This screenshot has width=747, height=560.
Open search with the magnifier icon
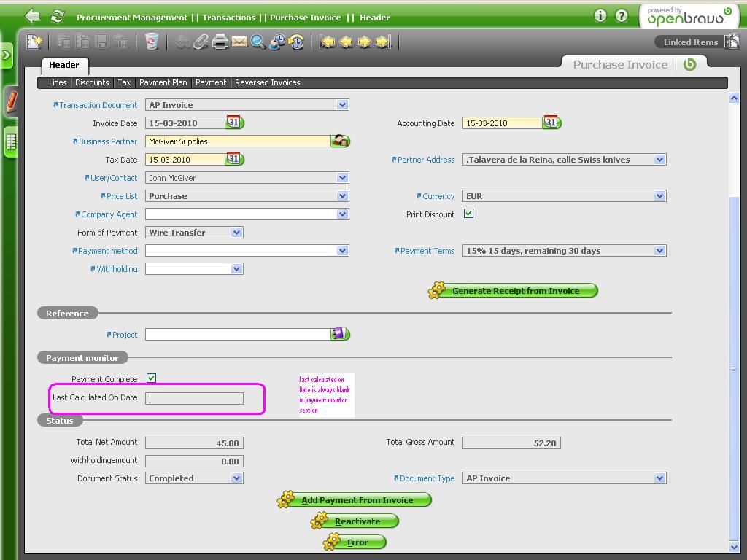[x=258, y=42]
